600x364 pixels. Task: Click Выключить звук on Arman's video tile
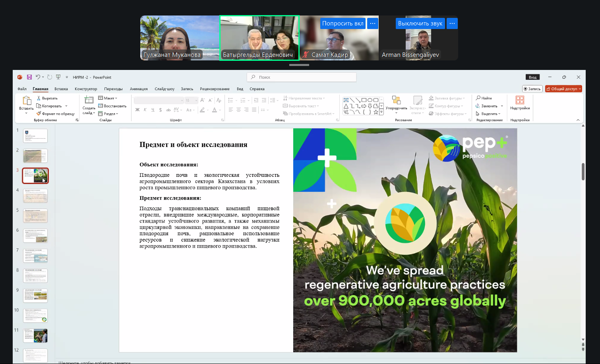pos(420,23)
